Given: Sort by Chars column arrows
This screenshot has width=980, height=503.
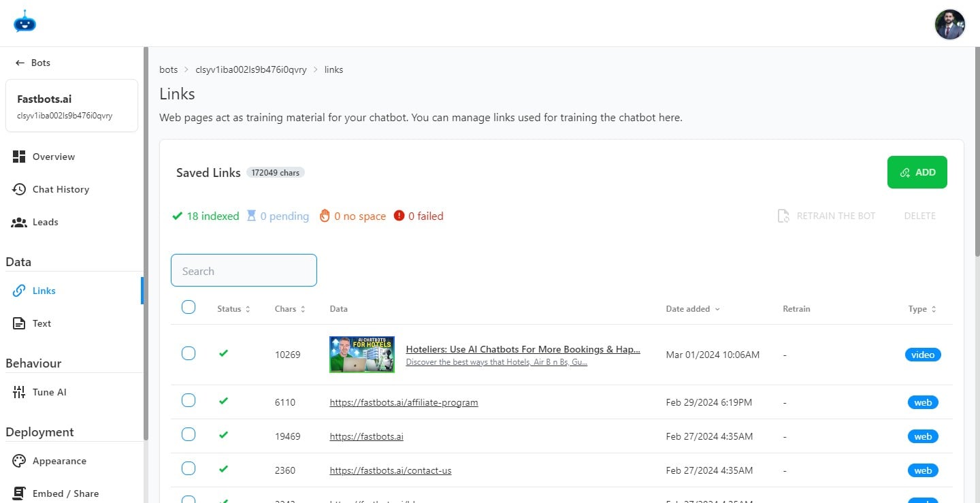Looking at the screenshot, I should click(x=303, y=309).
